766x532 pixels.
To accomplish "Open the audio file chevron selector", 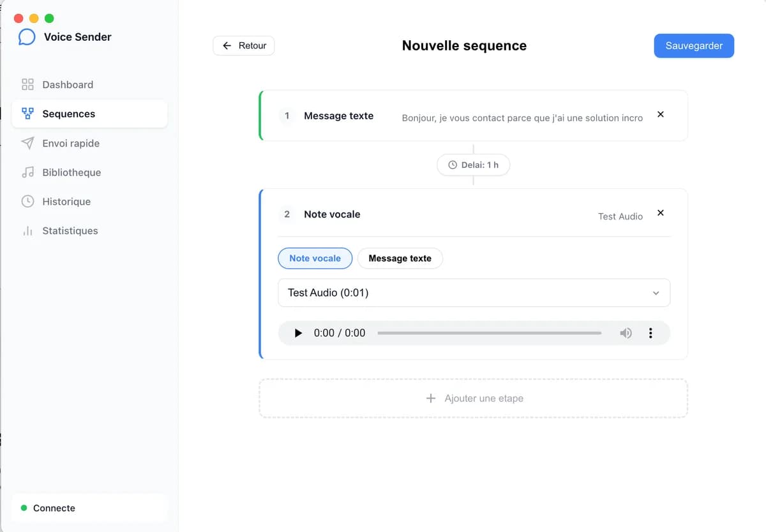I will click(x=656, y=293).
